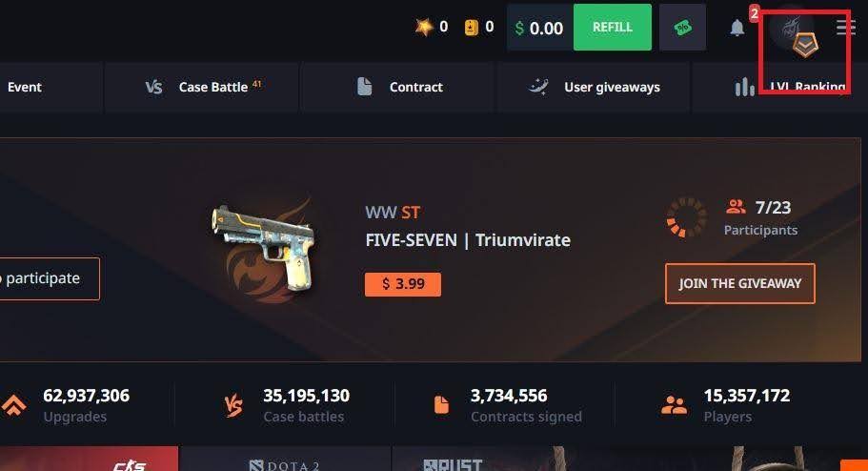This screenshot has width=868, height=471.
Task: Click the yellow ticket counter icon
Action: coord(471,27)
